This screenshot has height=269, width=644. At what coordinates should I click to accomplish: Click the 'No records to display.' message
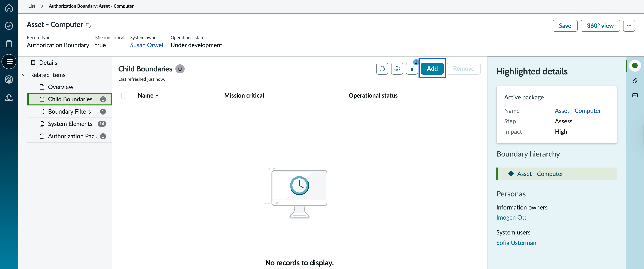click(299, 263)
